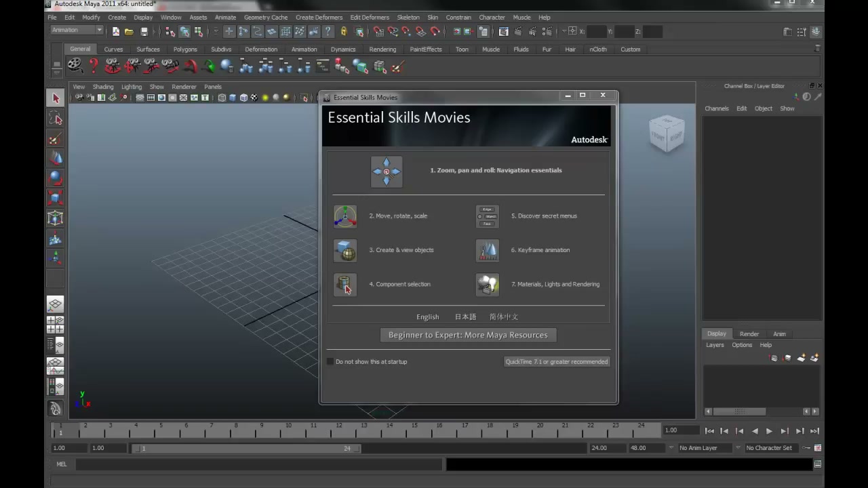Select the Rotate Tool sphere icon

click(56, 178)
